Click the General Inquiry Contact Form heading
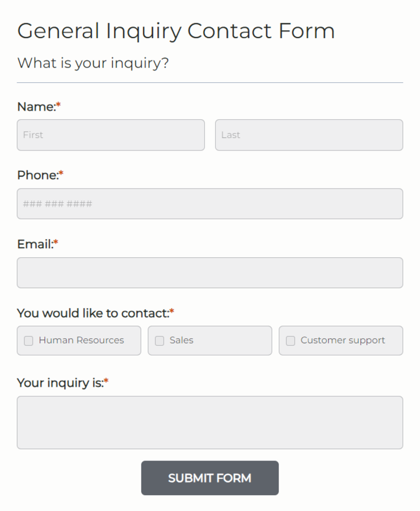 click(x=176, y=31)
